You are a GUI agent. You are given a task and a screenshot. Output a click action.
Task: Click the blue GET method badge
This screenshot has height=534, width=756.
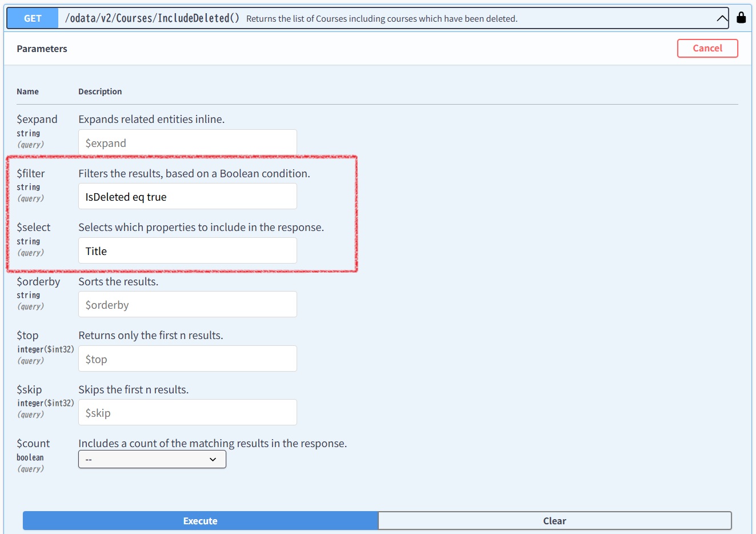click(x=33, y=18)
